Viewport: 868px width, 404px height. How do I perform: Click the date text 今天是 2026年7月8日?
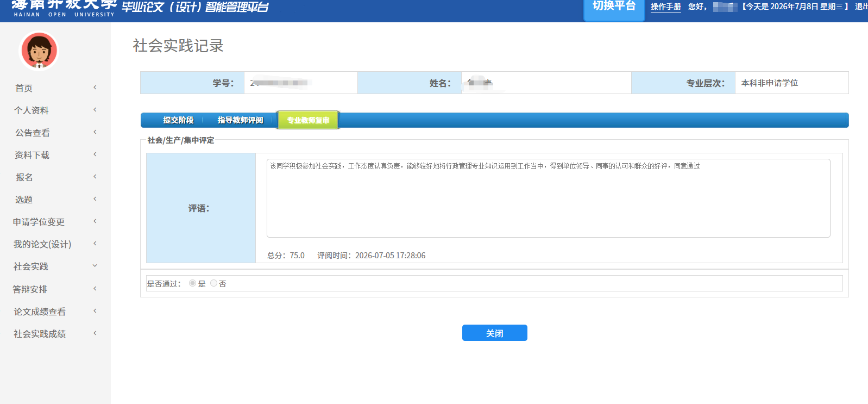pos(782,7)
